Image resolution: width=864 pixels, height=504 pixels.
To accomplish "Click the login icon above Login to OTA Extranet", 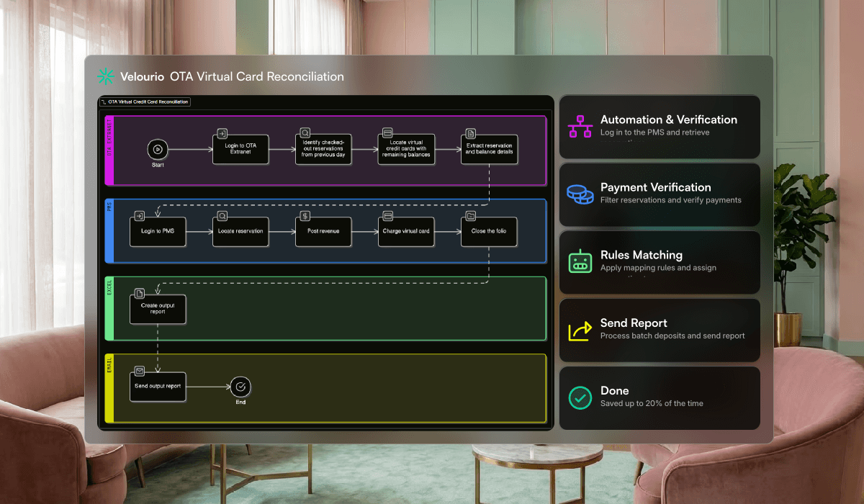I will (222, 133).
